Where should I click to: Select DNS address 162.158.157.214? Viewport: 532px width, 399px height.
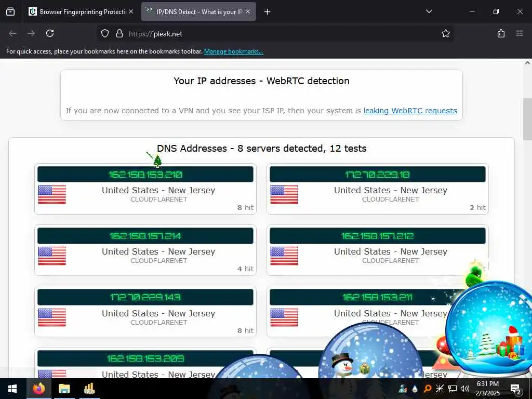[x=145, y=236]
